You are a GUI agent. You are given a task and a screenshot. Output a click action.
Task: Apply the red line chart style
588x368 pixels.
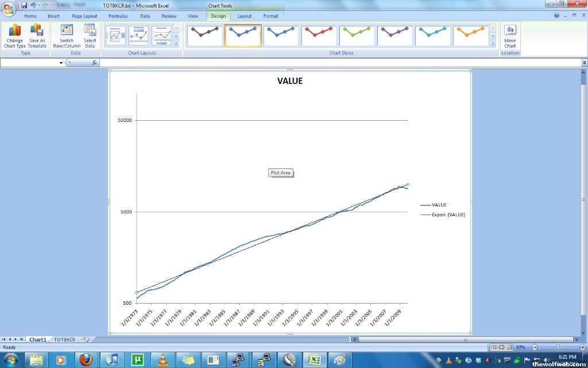point(319,36)
